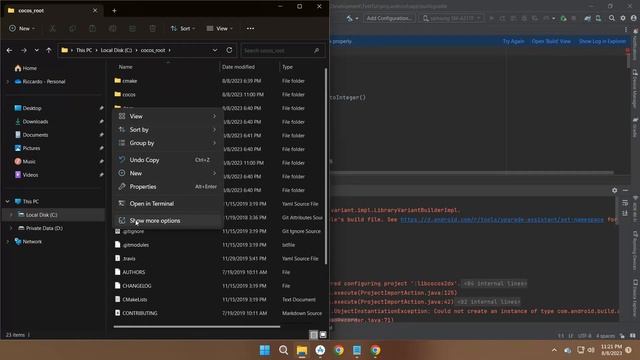Hide the Android Studio Build panel
The image size is (640, 360).
point(625,190)
